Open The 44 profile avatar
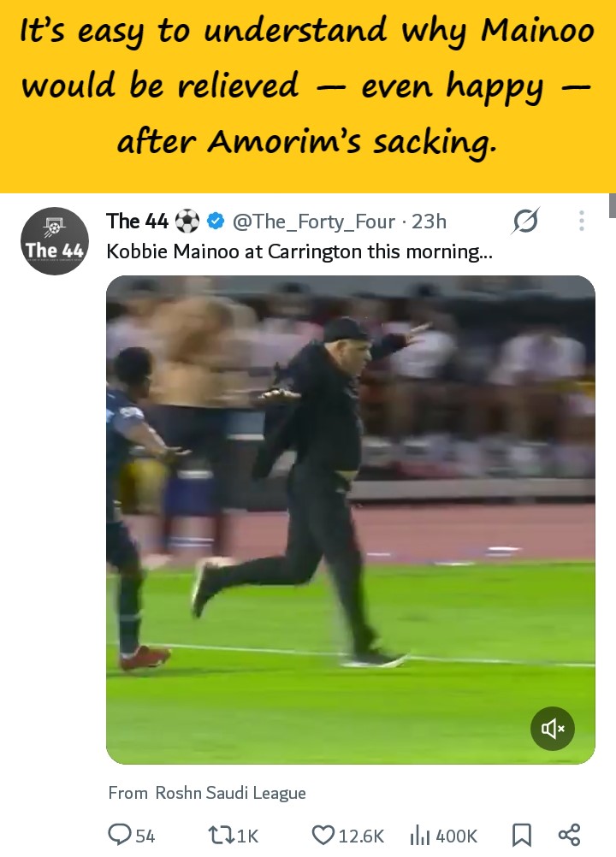The height and width of the screenshot is (857, 616). [55, 241]
